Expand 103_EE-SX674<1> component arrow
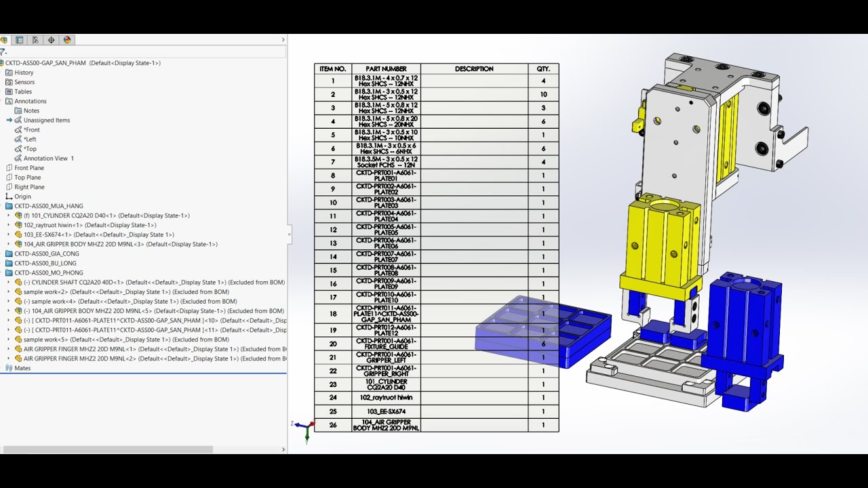 coord(9,235)
